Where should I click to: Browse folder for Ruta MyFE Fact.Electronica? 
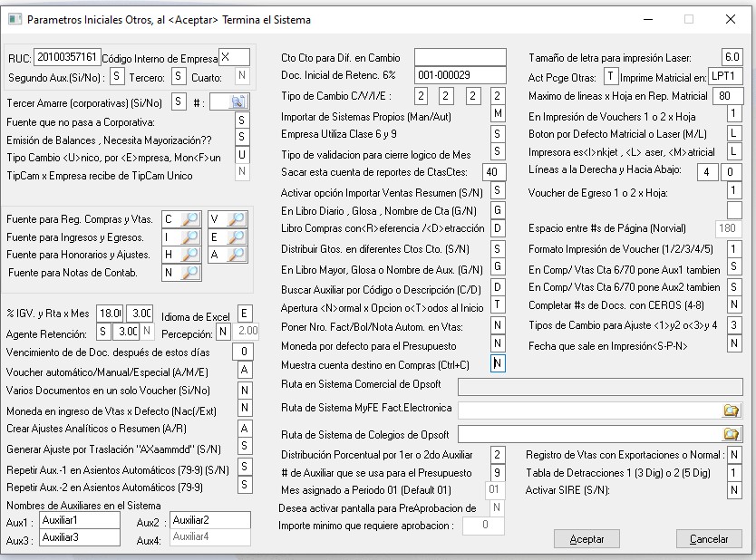731,410
